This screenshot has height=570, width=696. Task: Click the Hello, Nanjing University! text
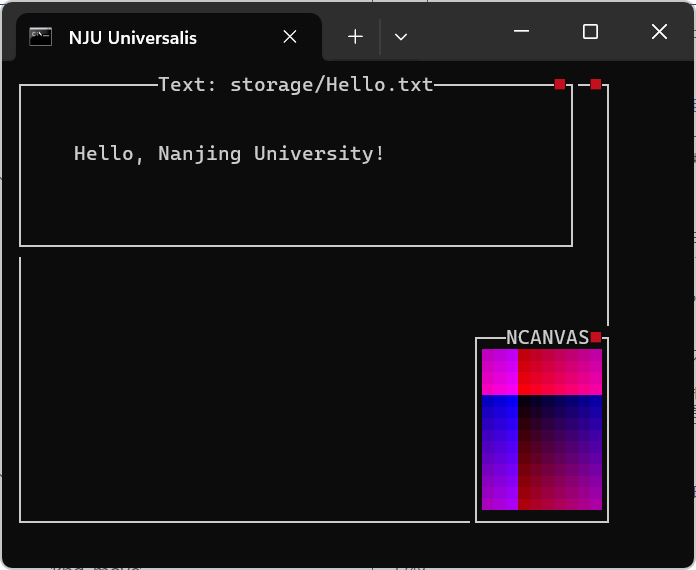[x=229, y=154]
